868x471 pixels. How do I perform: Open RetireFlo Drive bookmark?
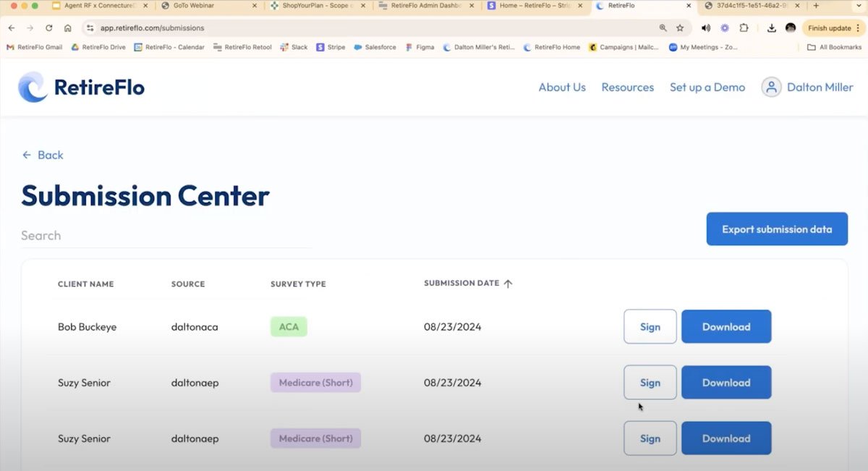98,48
